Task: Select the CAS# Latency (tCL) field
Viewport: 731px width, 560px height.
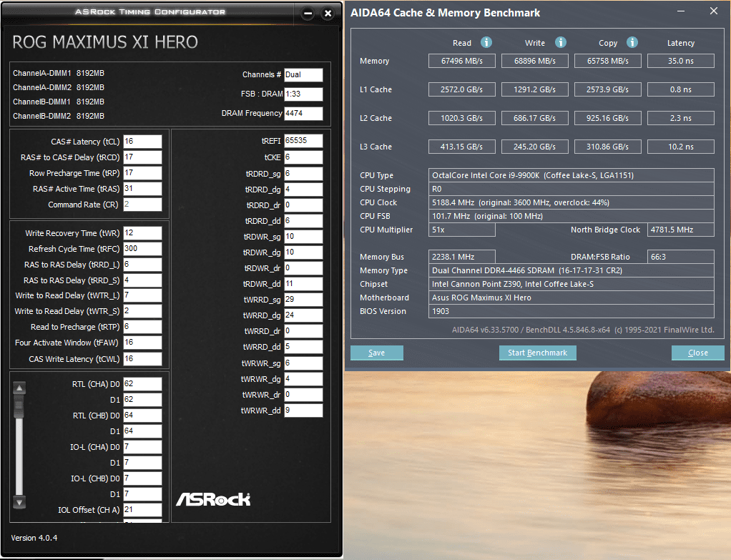Action: (142, 142)
